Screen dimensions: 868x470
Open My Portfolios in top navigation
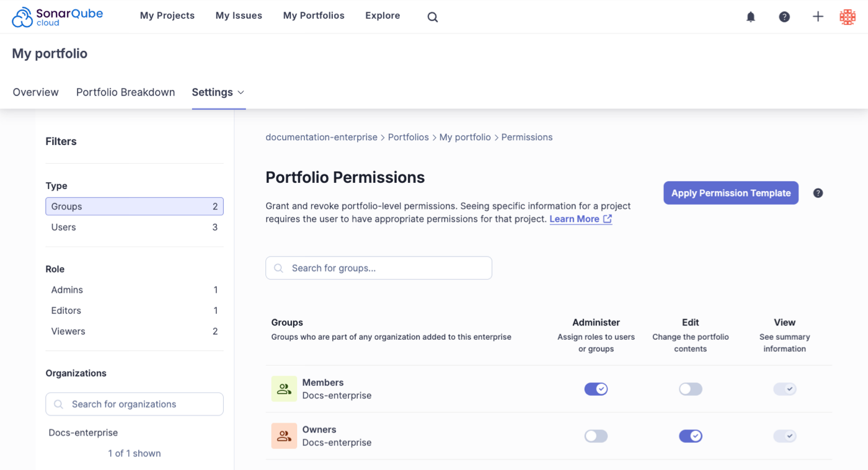[314, 16]
